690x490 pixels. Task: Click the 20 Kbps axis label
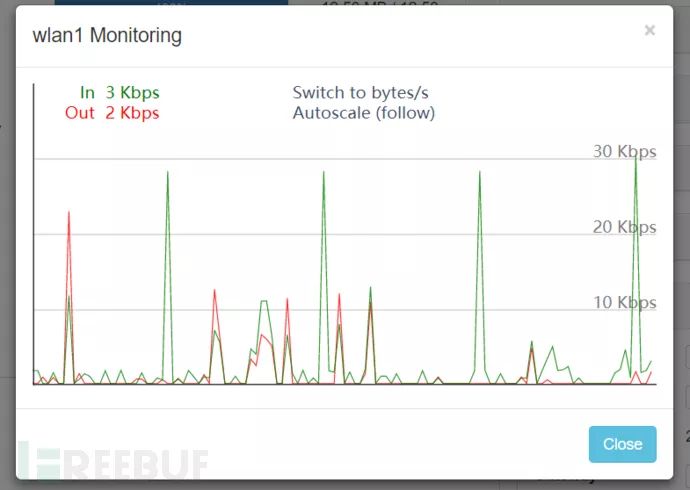pos(624,227)
